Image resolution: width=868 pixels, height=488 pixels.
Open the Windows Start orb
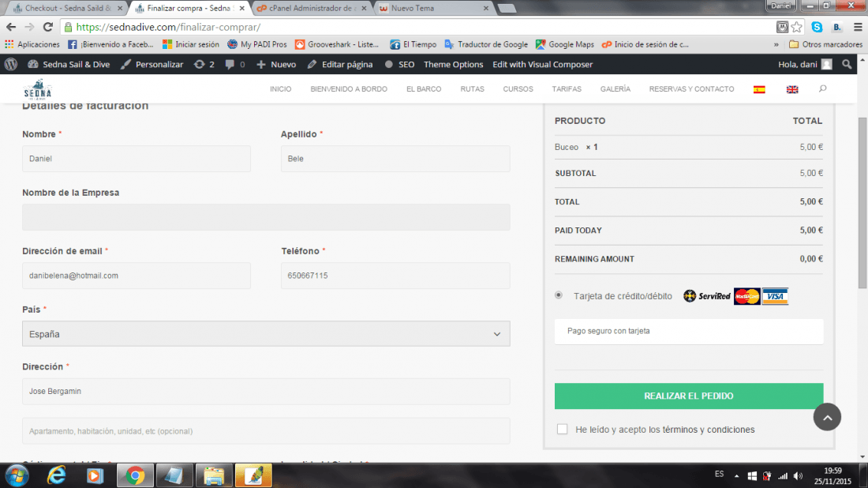pyautogui.click(x=17, y=476)
